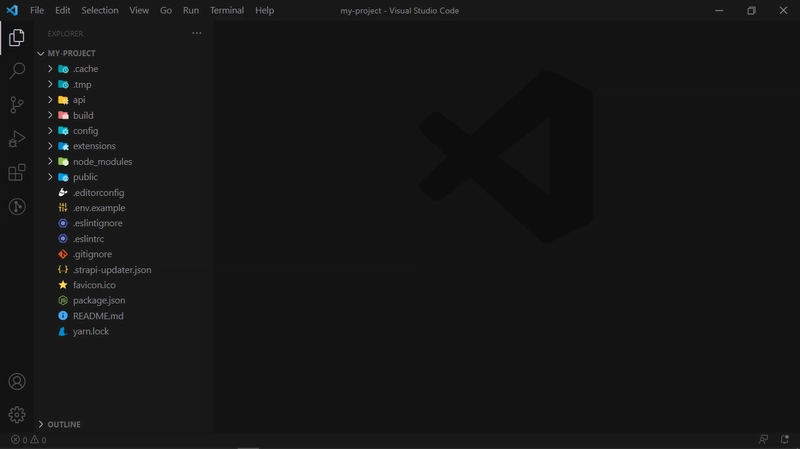Select the public folder name
Viewport: 800px width, 449px height.
click(85, 177)
